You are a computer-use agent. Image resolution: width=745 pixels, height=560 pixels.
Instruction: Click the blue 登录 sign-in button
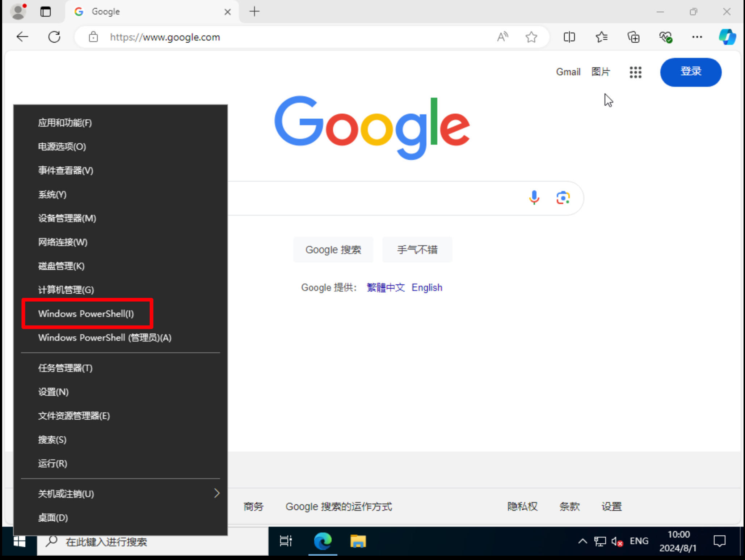click(690, 72)
